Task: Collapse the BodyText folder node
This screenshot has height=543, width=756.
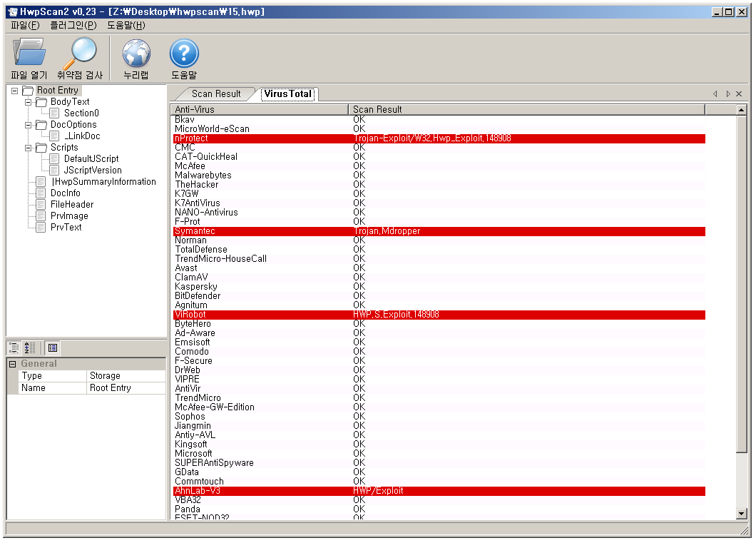Action: [29, 102]
